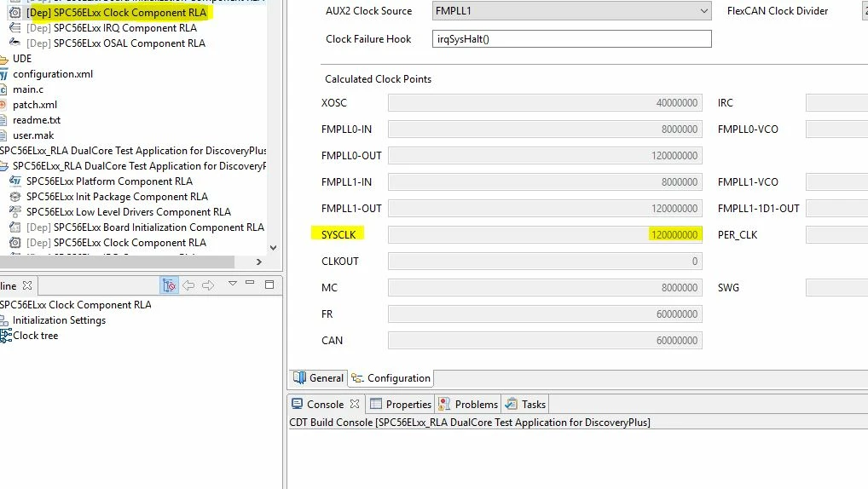Image resolution: width=868 pixels, height=489 pixels.
Task: Click the outline forward arrow icon
Action: click(208, 285)
